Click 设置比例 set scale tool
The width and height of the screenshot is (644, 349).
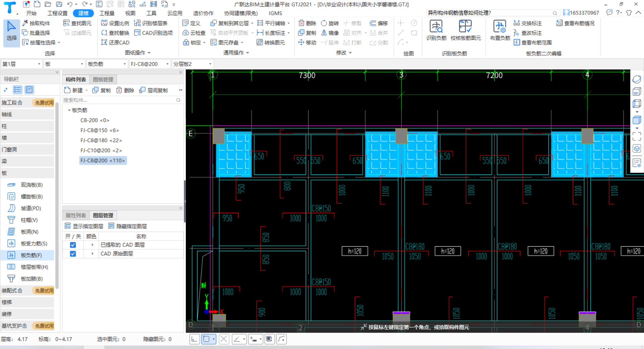coord(115,23)
